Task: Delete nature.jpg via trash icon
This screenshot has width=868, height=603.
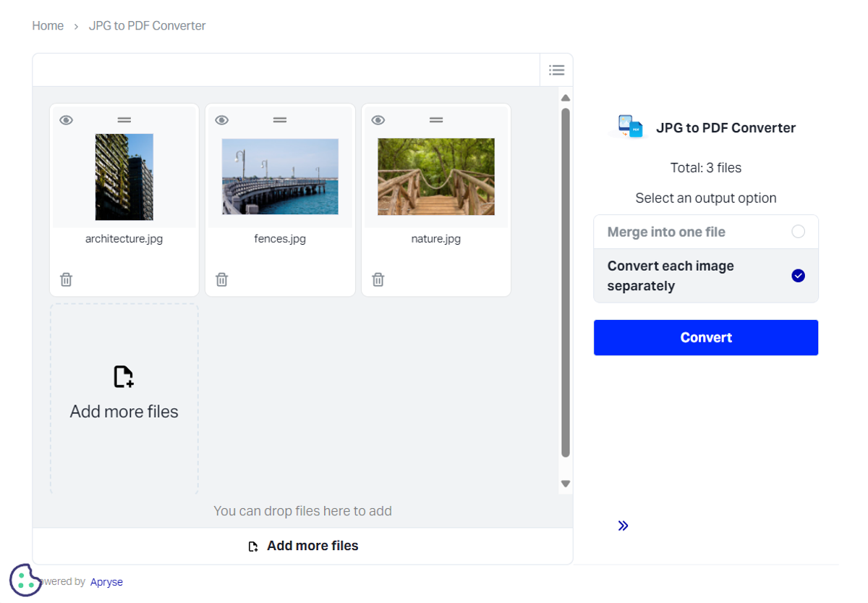Action: tap(378, 279)
